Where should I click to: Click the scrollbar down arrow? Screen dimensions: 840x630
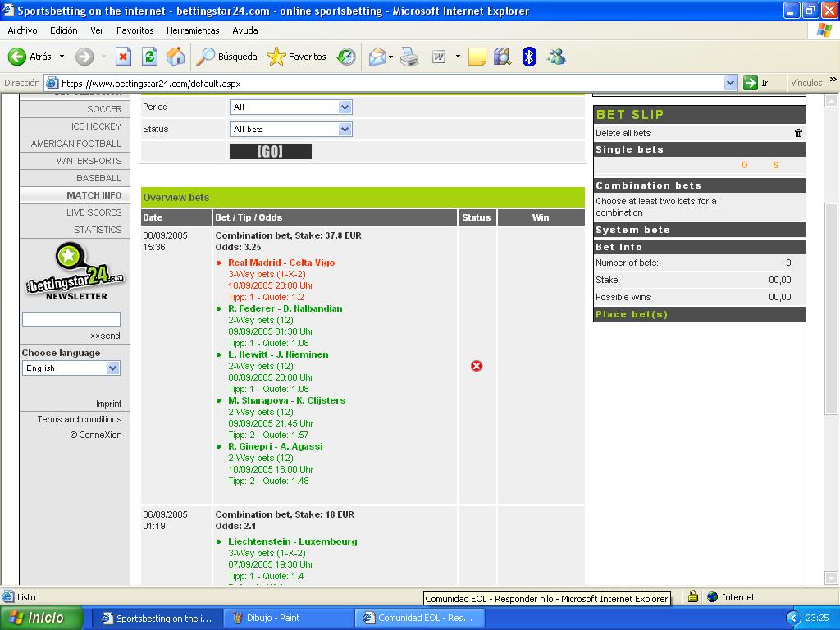point(831,578)
